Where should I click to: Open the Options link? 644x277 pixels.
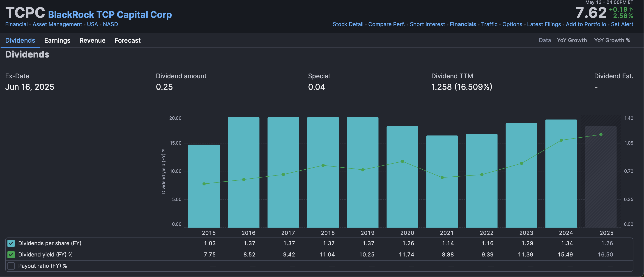(x=512, y=24)
